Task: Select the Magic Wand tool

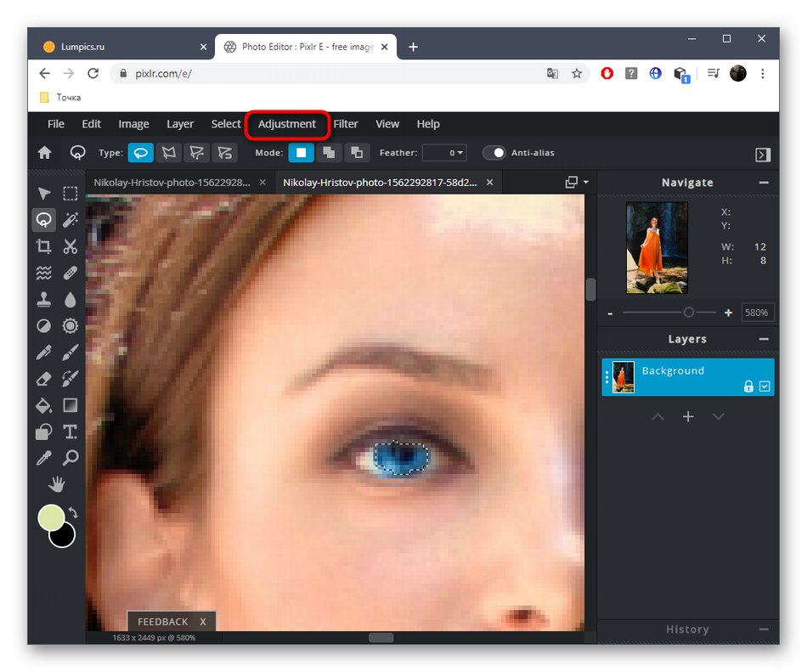Action: pyautogui.click(x=71, y=220)
